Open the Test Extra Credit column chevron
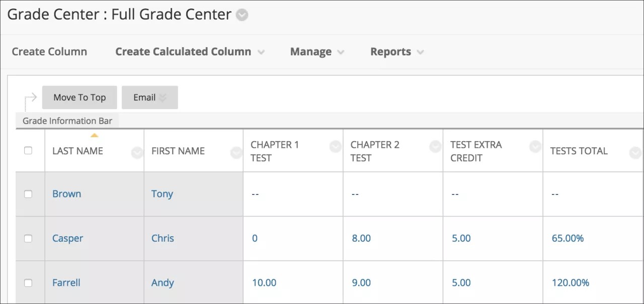Image resolution: width=644 pixels, height=304 pixels. tap(534, 146)
